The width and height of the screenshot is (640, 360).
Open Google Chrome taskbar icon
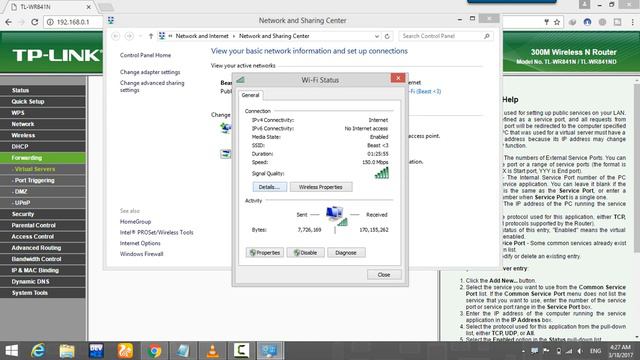154,351
